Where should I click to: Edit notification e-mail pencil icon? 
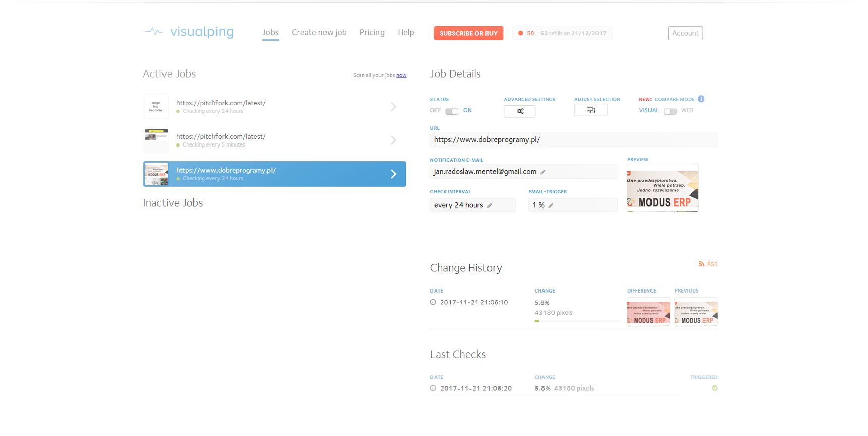(x=543, y=172)
